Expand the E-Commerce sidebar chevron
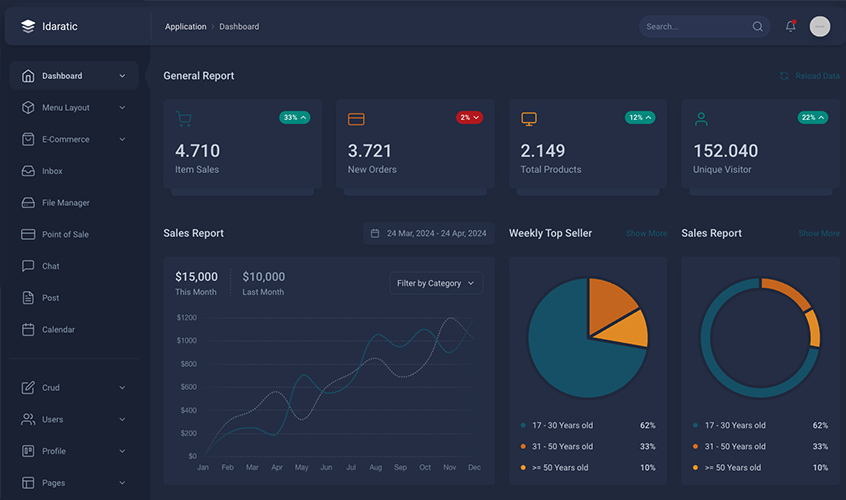Viewport: 846px width, 500px height. tap(122, 140)
